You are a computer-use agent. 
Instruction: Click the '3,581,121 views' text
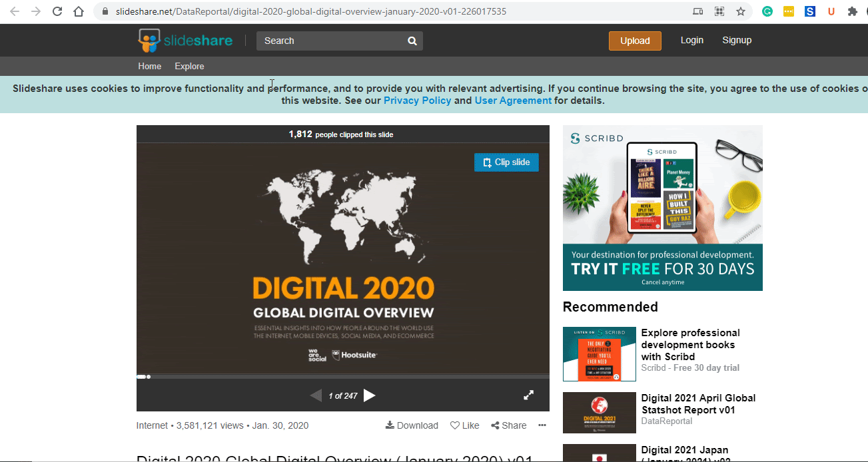point(211,425)
